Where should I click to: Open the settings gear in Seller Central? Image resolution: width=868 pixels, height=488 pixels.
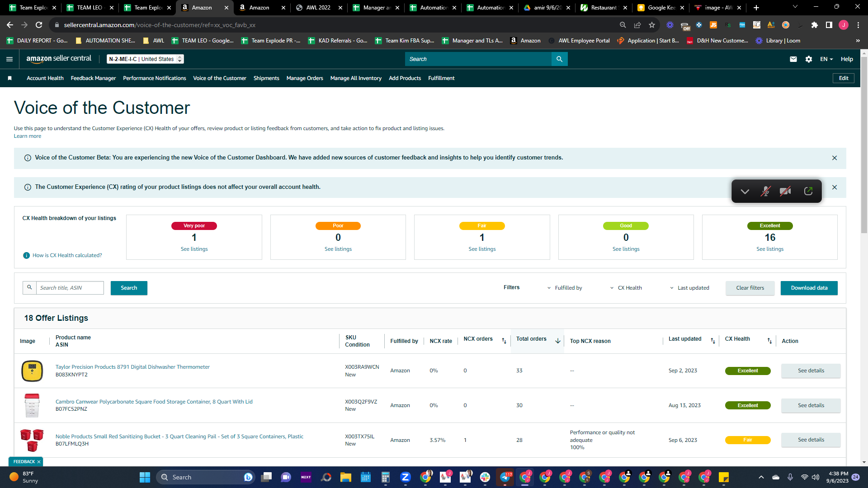coord(809,59)
